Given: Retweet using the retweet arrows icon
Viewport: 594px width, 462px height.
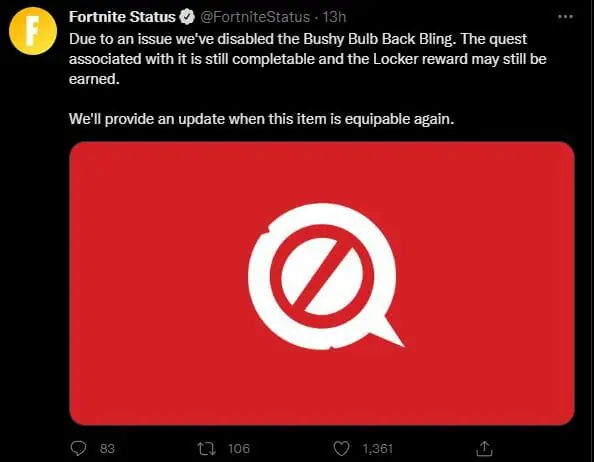Looking at the screenshot, I should [x=207, y=449].
